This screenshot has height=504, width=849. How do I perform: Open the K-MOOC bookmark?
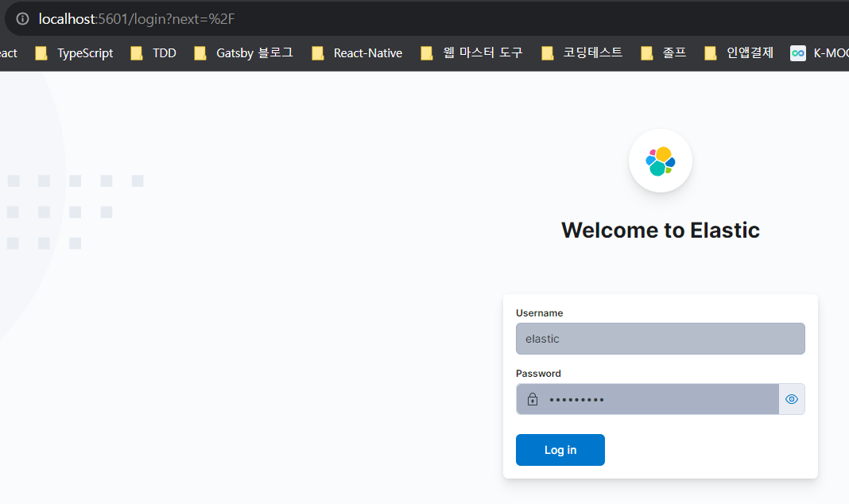coord(819,53)
